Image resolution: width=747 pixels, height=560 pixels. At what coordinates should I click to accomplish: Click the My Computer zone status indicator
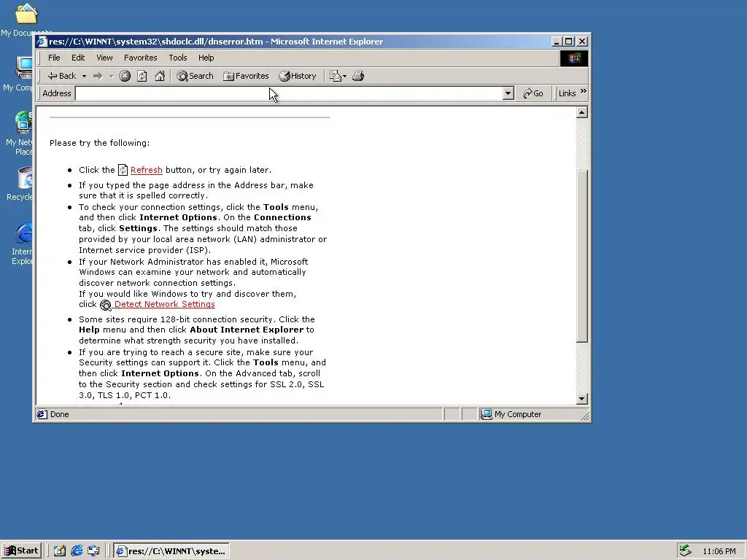pyautogui.click(x=511, y=414)
